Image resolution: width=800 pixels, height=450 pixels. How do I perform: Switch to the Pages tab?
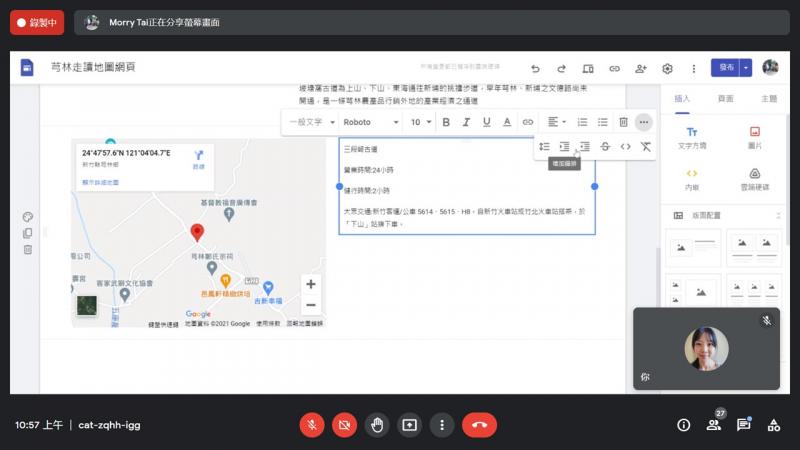726,99
